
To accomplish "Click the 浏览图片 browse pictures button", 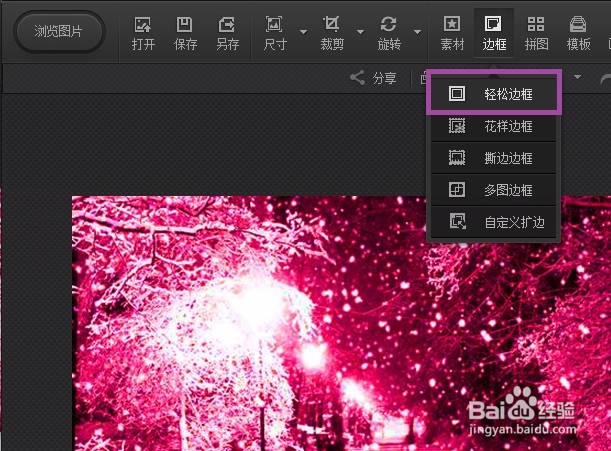I will point(59,32).
